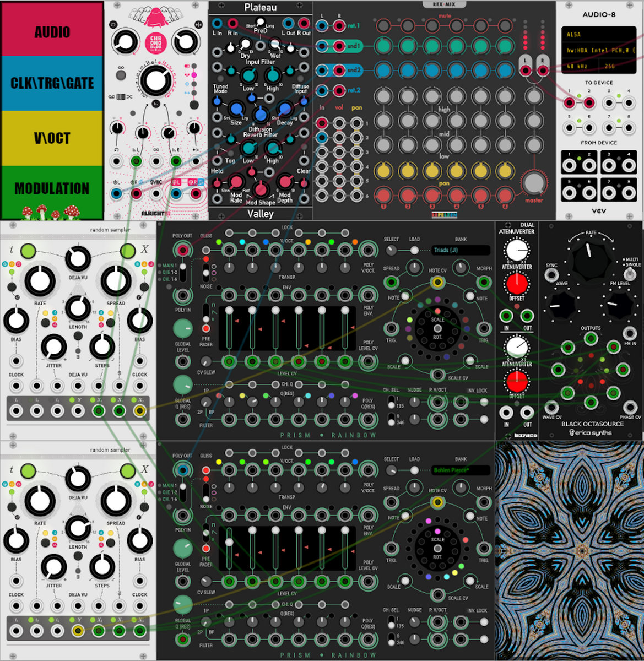Click the SYNC input jack on Chronoblob

pos(156,193)
